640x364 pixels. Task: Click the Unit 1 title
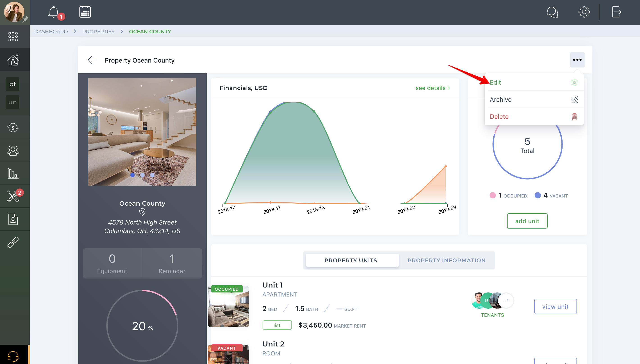(x=272, y=285)
